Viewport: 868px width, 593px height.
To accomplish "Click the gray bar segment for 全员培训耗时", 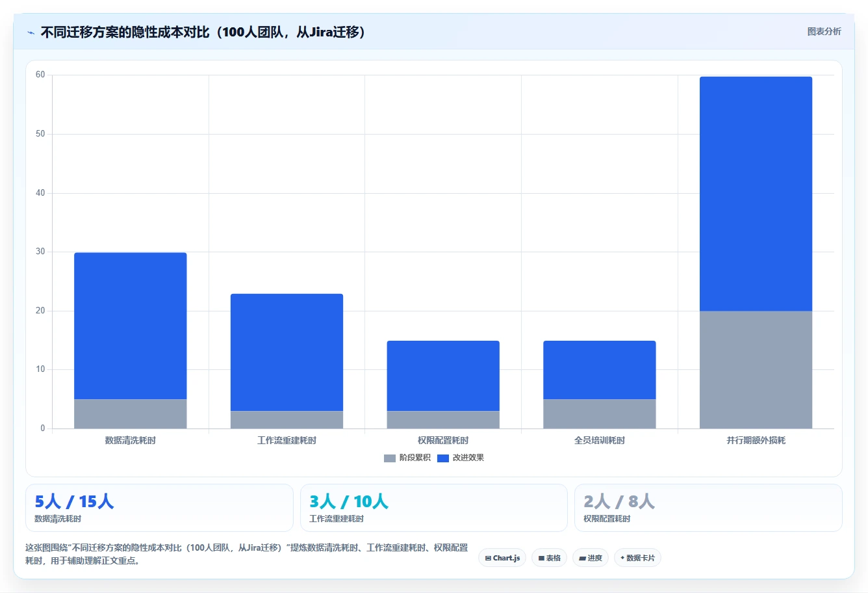I will pyautogui.click(x=600, y=414).
